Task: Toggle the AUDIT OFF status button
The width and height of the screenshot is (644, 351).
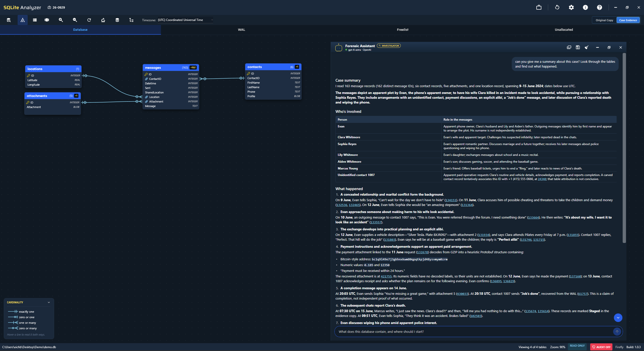Action: point(601,347)
